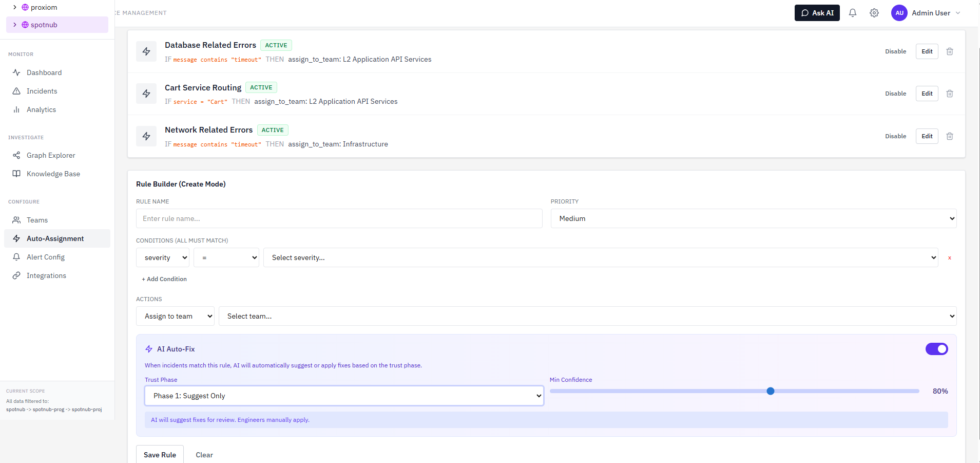Delete the Database Related Errors rule
This screenshot has height=463, width=980.
(950, 51)
